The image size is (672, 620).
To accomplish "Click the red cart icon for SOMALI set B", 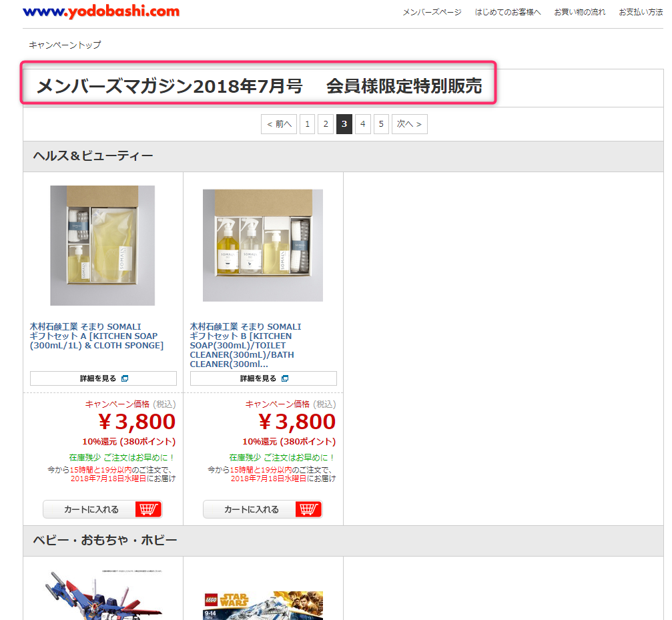I will click(x=308, y=509).
